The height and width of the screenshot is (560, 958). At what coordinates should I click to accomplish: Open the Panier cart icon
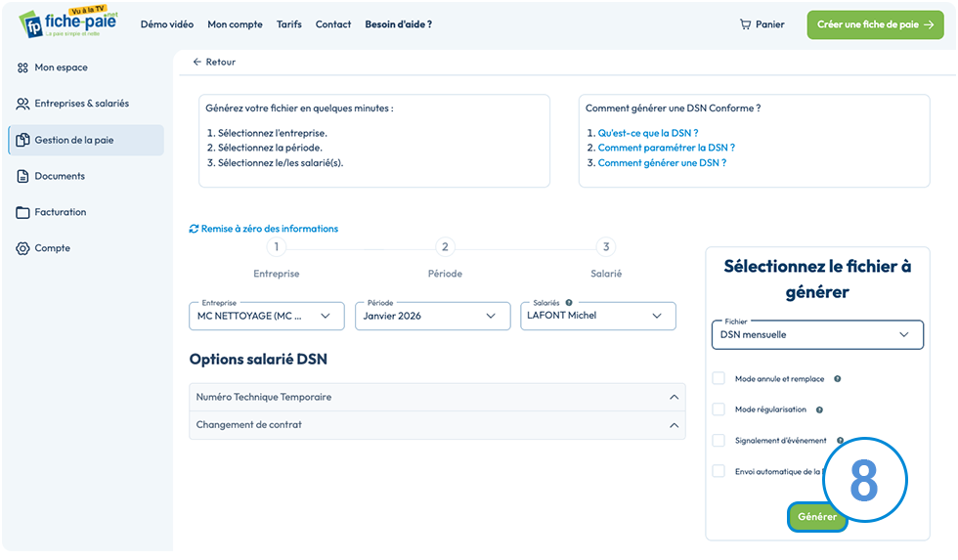(x=745, y=24)
